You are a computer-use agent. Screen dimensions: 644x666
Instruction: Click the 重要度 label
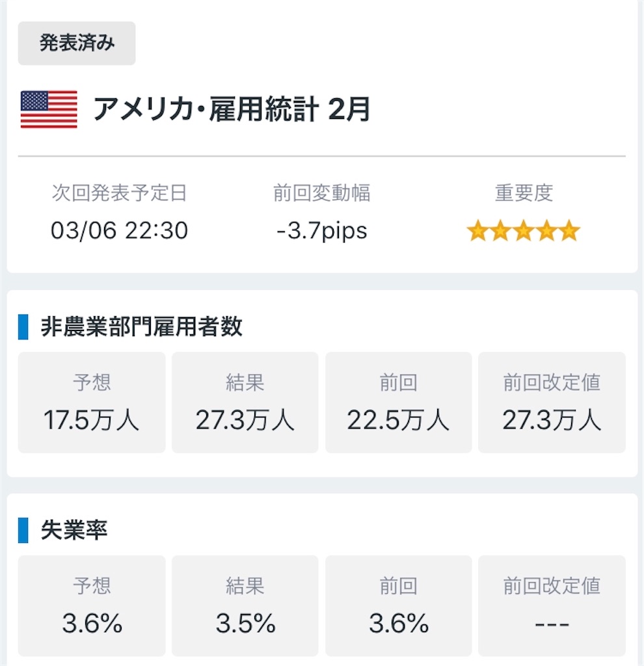[524, 193]
